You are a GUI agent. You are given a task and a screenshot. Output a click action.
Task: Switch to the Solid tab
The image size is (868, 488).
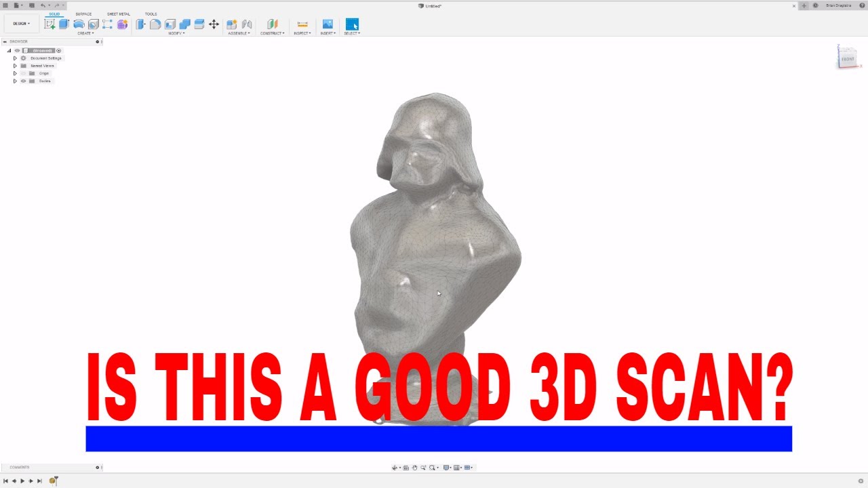point(54,14)
